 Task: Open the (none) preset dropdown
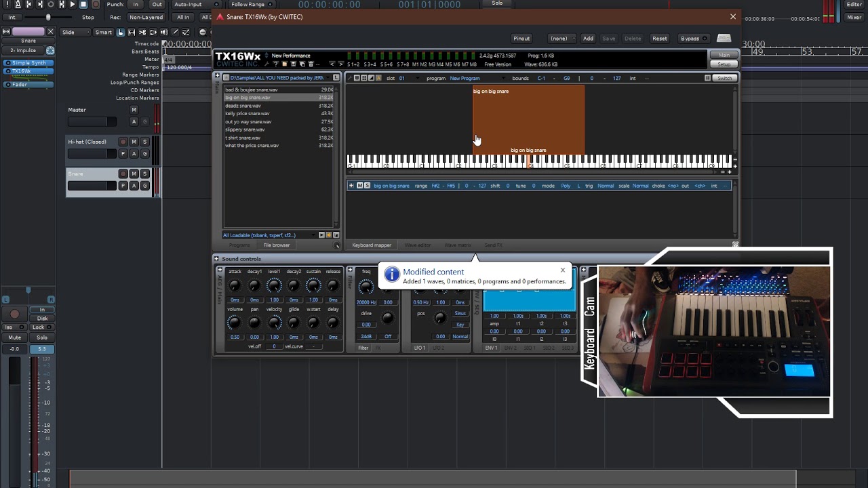click(561, 39)
